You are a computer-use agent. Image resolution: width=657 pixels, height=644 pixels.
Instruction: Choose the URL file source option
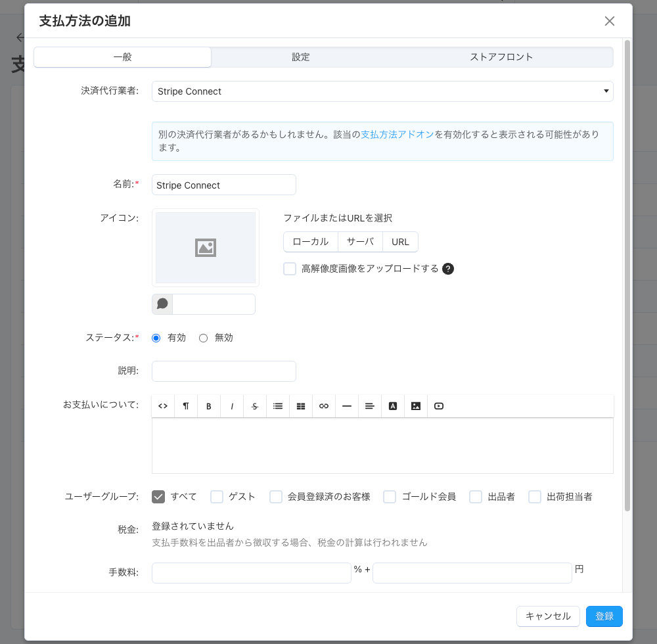tap(400, 242)
